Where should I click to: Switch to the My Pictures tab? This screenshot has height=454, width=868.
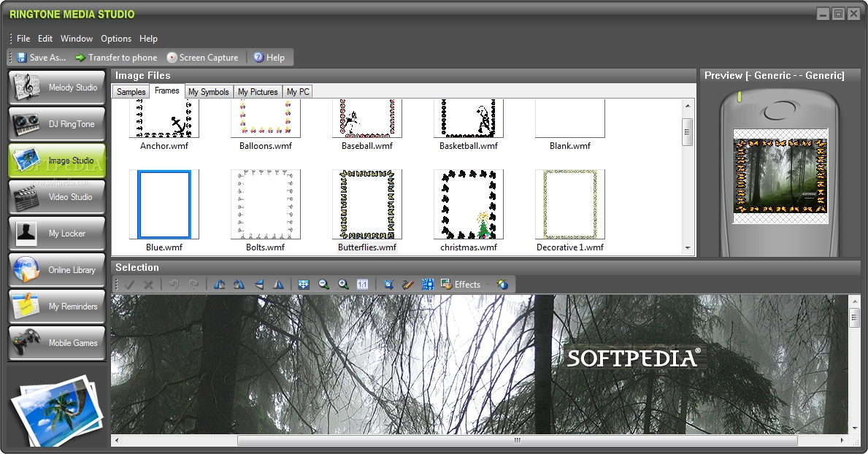(258, 92)
